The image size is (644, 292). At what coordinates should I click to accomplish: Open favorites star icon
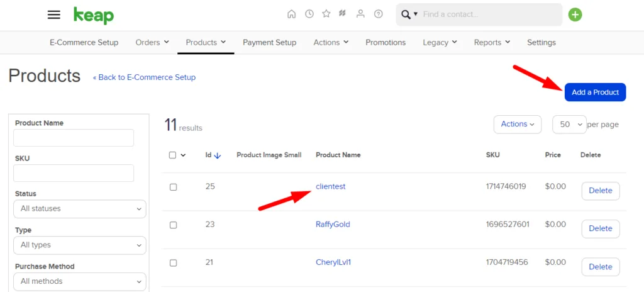[x=326, y=14]
